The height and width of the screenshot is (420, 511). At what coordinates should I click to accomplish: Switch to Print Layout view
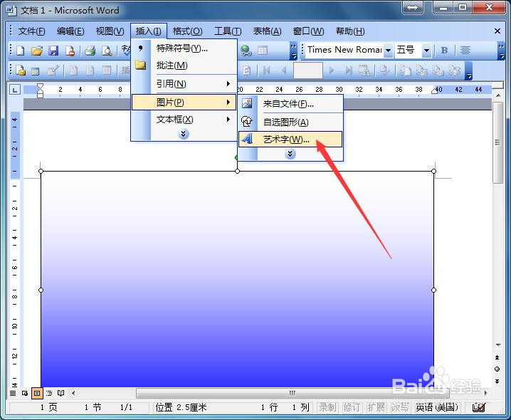(37, 393)
